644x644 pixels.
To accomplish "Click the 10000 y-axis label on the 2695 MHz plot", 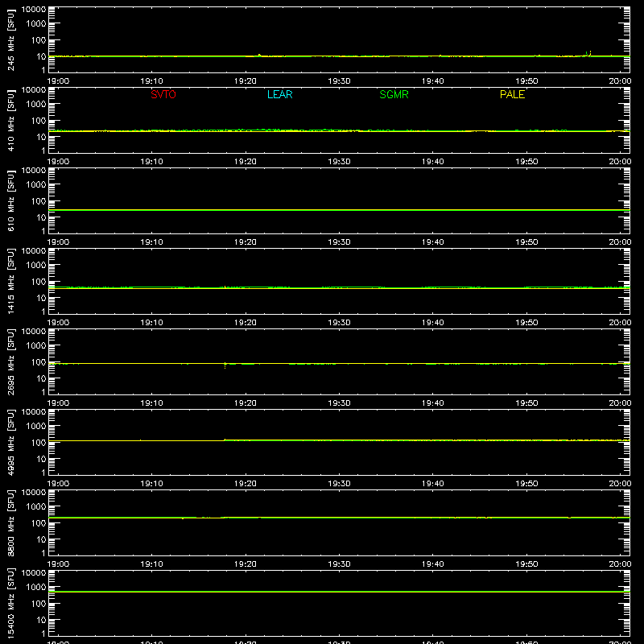I will [34, 332].
